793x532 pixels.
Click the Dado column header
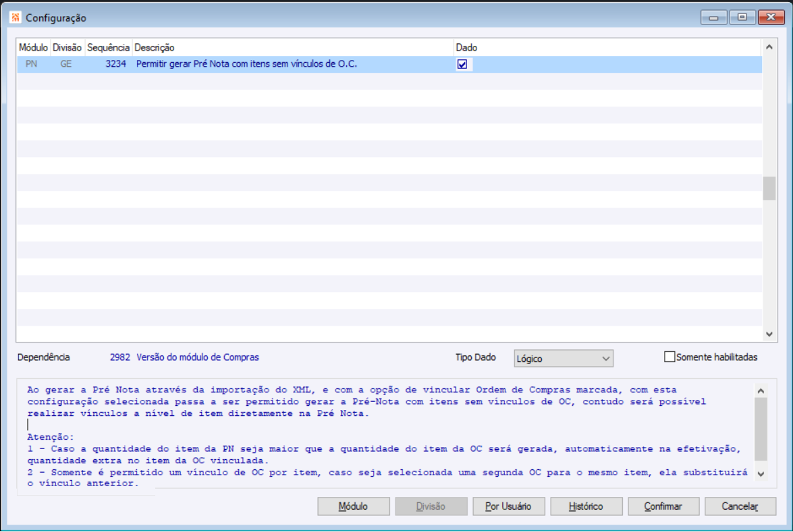(607, 47)
